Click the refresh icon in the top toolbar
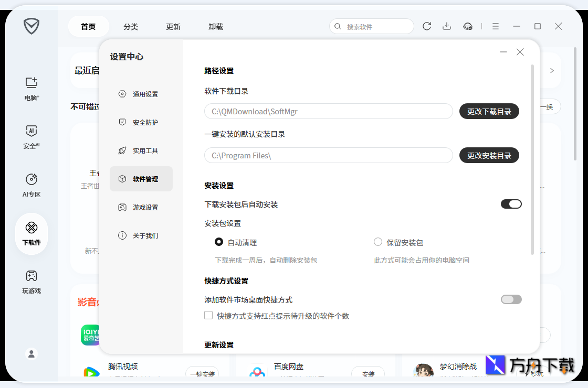Image resolution: width=588 pixels, height=388 pixels. [x=426, y=26]
